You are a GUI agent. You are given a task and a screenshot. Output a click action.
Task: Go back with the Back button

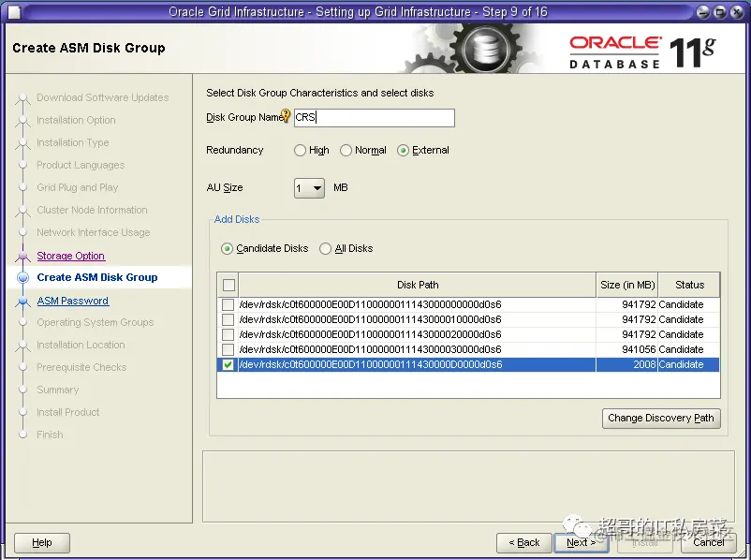click(524, 543)
